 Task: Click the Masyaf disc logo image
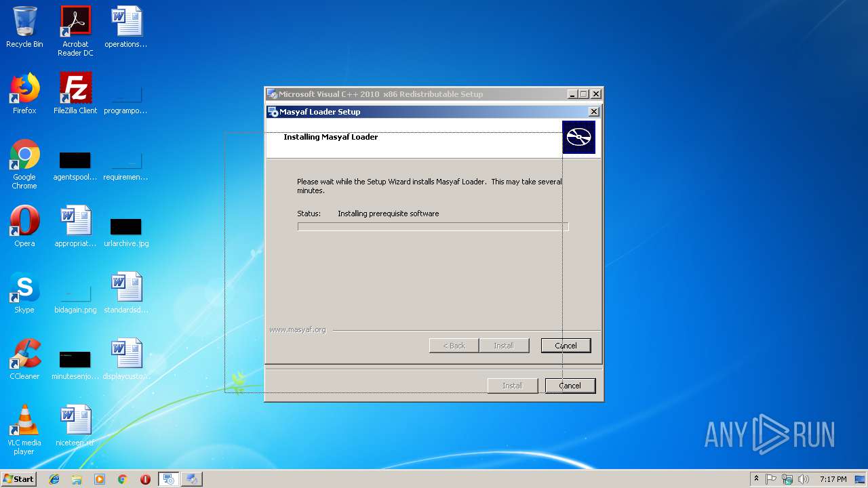point(578,137)
